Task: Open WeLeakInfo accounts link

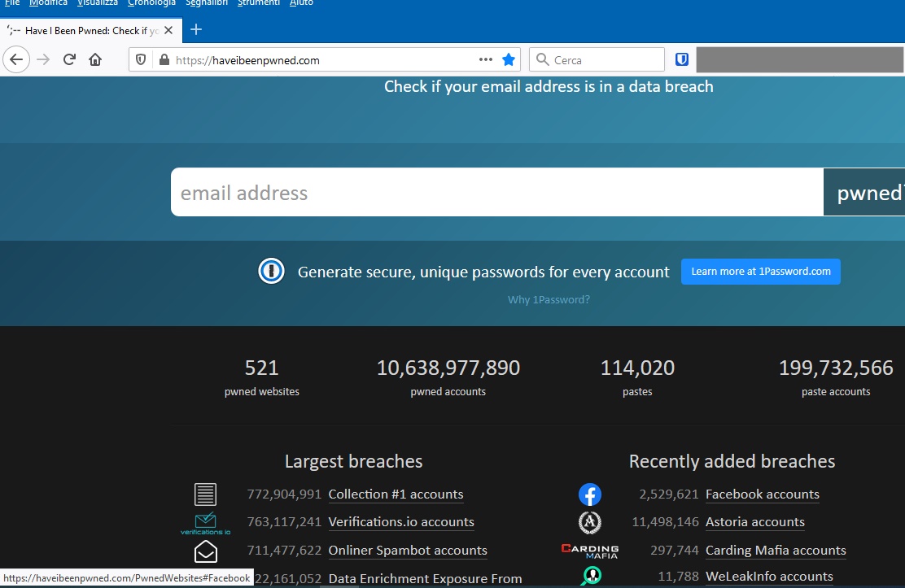Action: click(769, 577)
